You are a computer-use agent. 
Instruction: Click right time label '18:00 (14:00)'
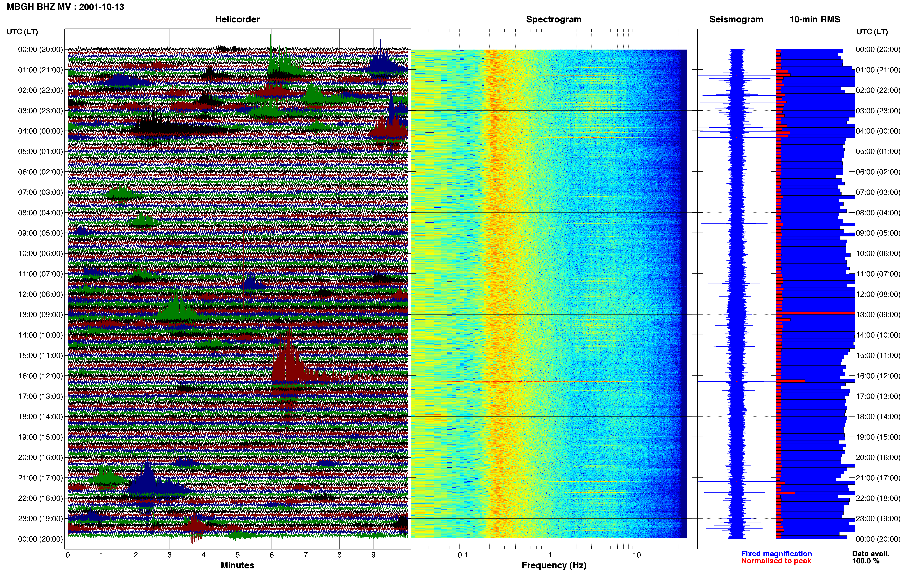pos(878,417)
